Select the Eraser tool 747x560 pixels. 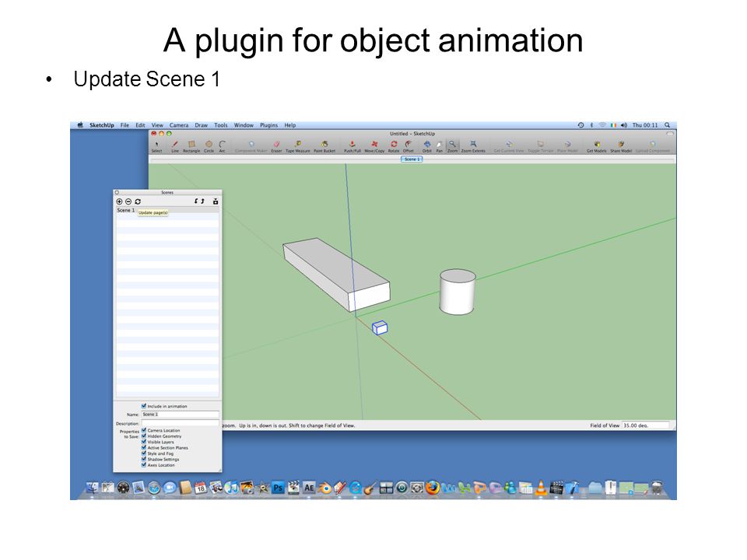coord(276,146)
